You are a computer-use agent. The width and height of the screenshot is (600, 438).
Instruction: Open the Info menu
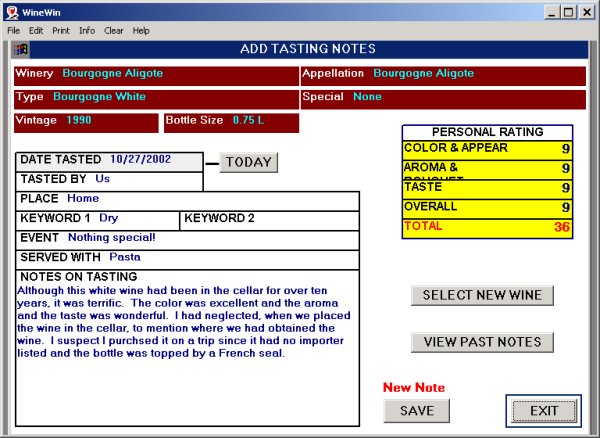point(87,31)
